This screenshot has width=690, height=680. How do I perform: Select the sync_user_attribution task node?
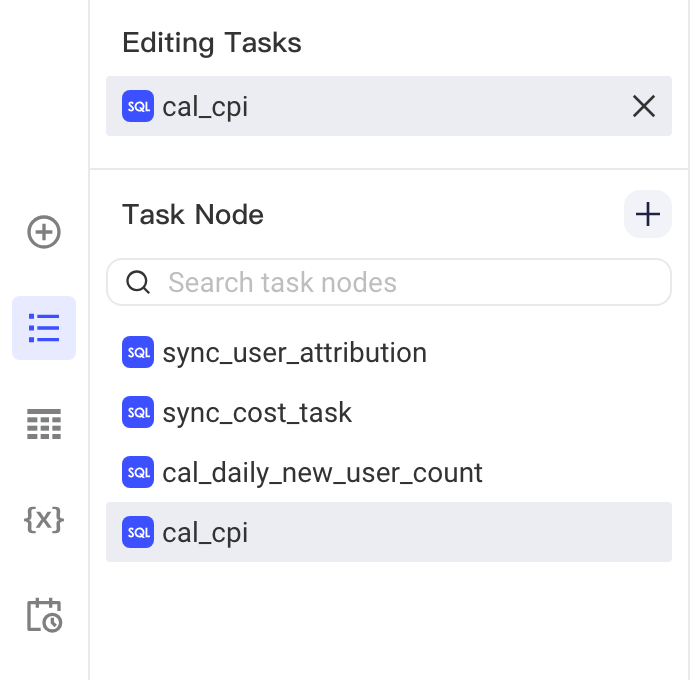click(389, 352)
